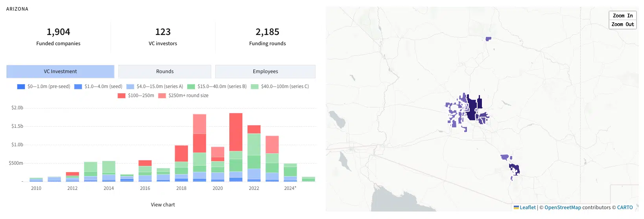This screenshot has height=219, width=644.
Task: Toggle the $250m+ round size legend item
Action: tap(162, 96)
